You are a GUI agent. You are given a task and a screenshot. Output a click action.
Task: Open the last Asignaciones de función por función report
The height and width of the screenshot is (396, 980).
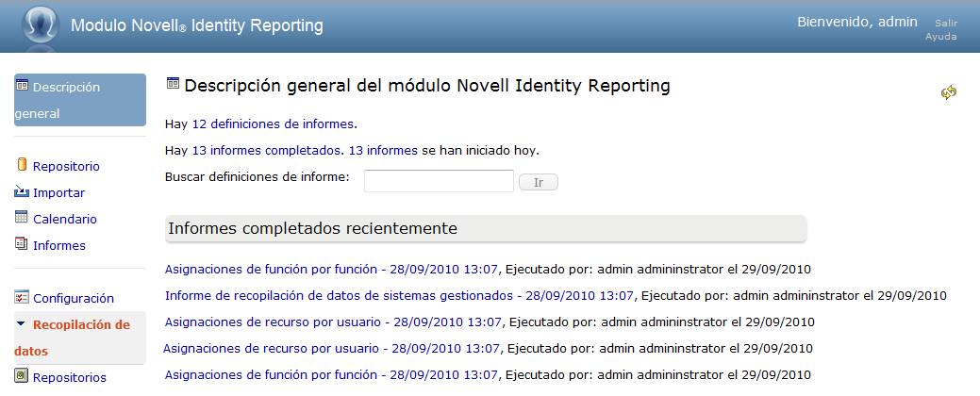331,374
